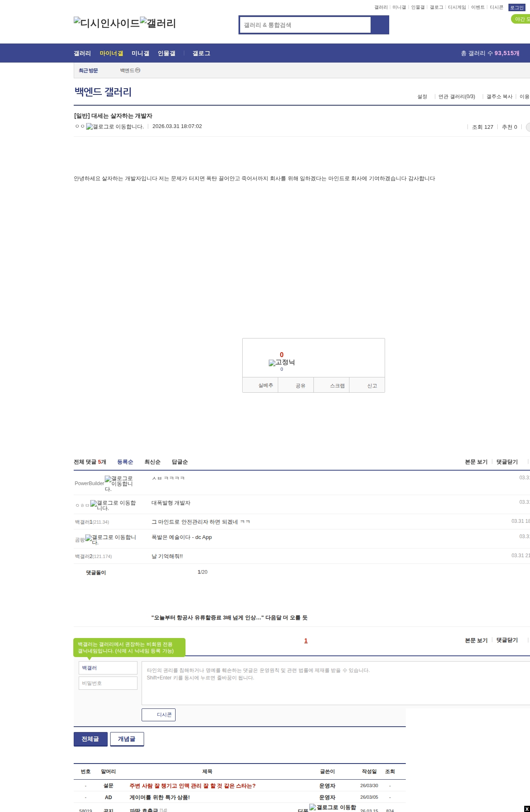530x812 pixels.
Task: Open the 디시콘 emoticon picker
Action: click(x=159, y=715)
